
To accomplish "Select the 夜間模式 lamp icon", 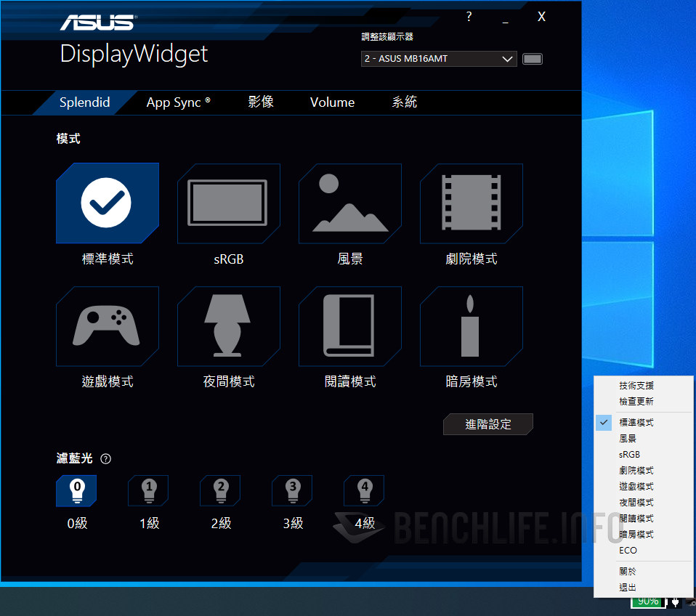I will pyautogui.click(x=228, y=326).
